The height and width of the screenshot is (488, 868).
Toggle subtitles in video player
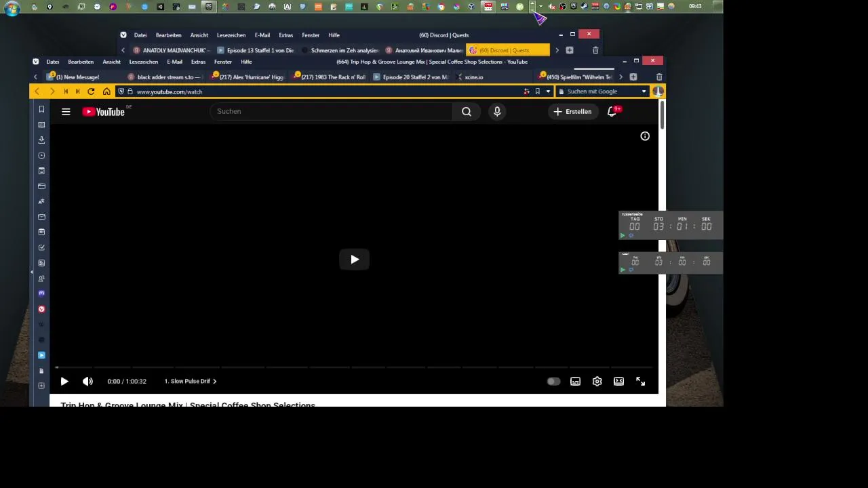[575, 382]
